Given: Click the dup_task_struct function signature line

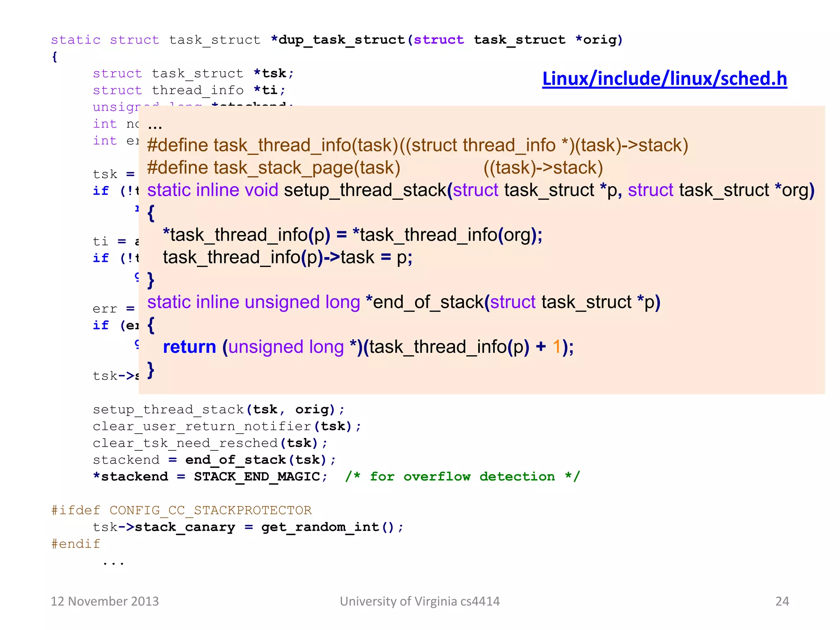Looking at the screenshot, I should click(337, 40).
